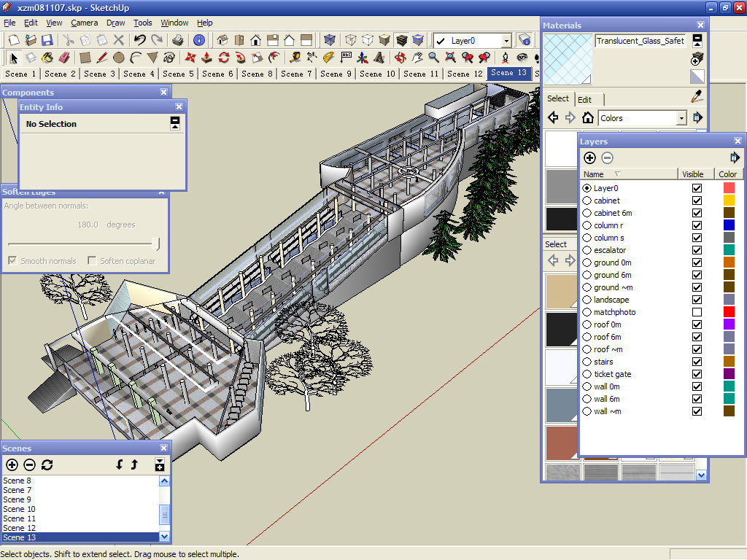Toggle visibility of landscape layer
Viewport: 747px width, 560px height.
click(697, 300)
